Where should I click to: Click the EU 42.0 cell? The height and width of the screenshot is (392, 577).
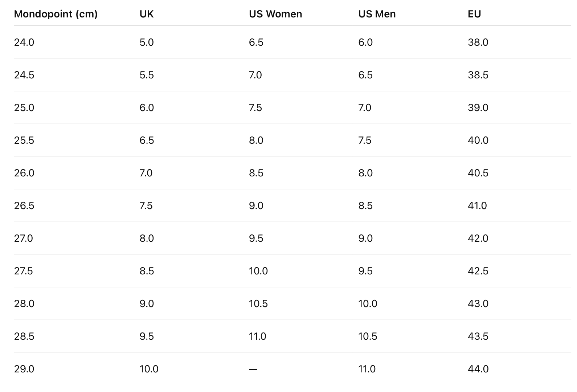pos(478,238)
